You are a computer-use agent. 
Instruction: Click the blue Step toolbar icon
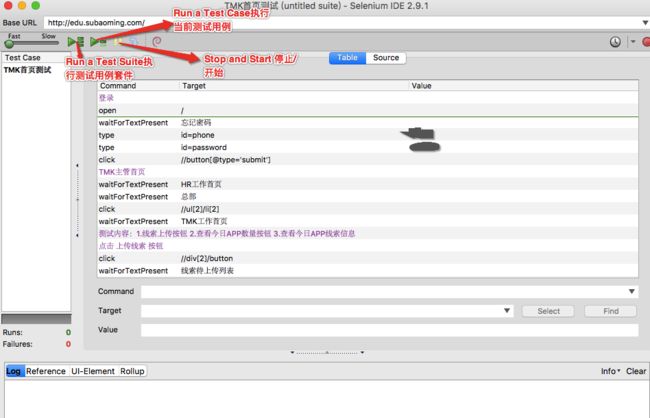pos(133,41)
